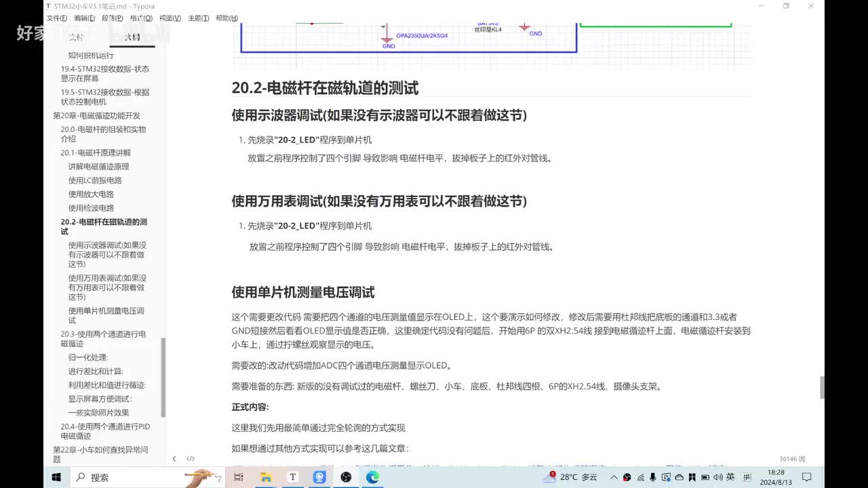Open the 编辑(E) menu
The image size is (868, 488).
(85, 18)
